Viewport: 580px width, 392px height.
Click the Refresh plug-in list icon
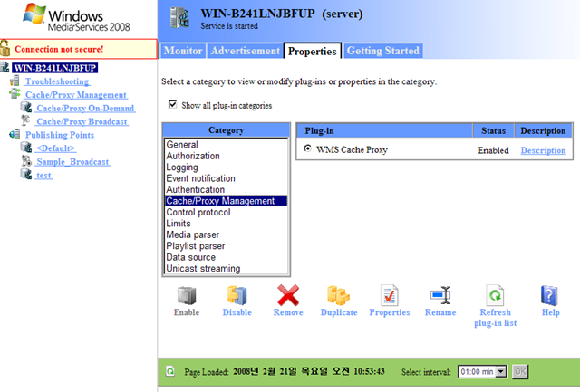click(496, 295)
